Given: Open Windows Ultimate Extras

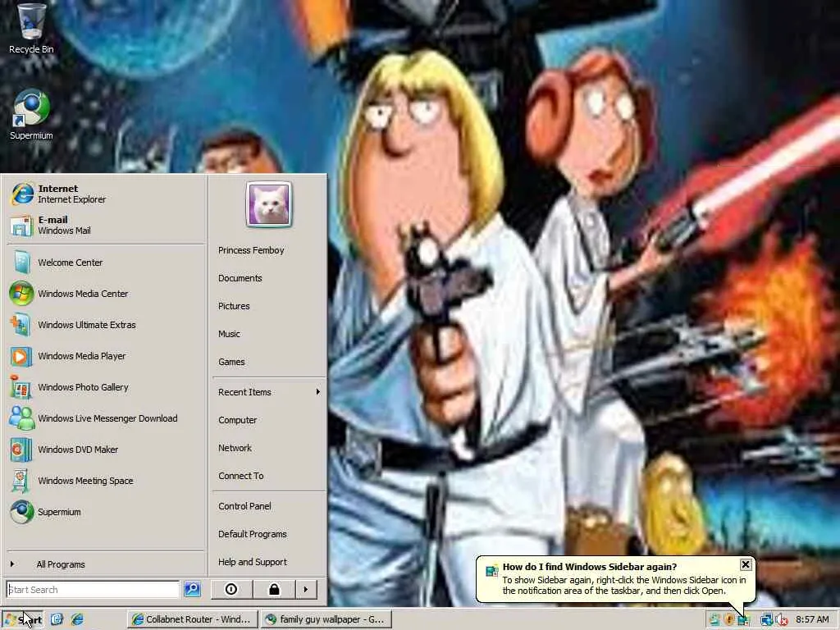Looking at the screenshot, I should click(x=106, y=325).
